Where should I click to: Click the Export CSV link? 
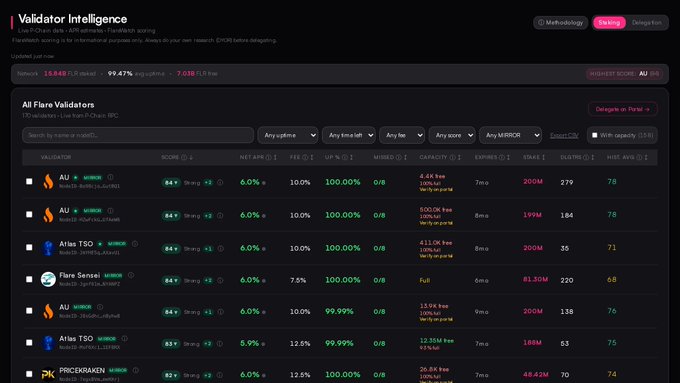[x=564, y=136]
